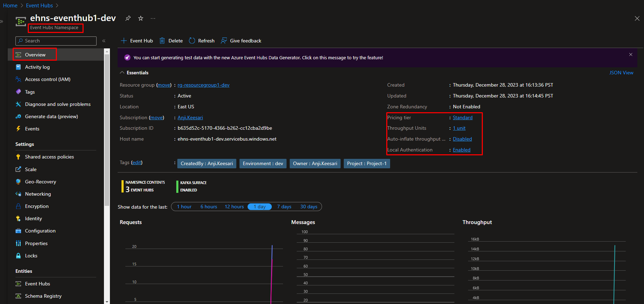This screenshot has height=304, width=644.
Task: Go to Home breadcrumb
Action: 10,6
